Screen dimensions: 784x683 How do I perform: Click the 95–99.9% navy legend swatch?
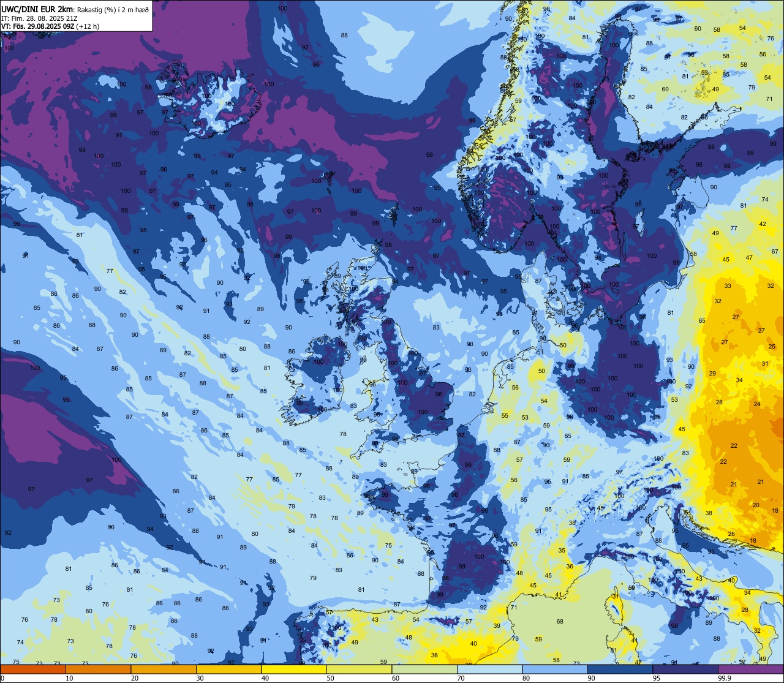[685, 670]
